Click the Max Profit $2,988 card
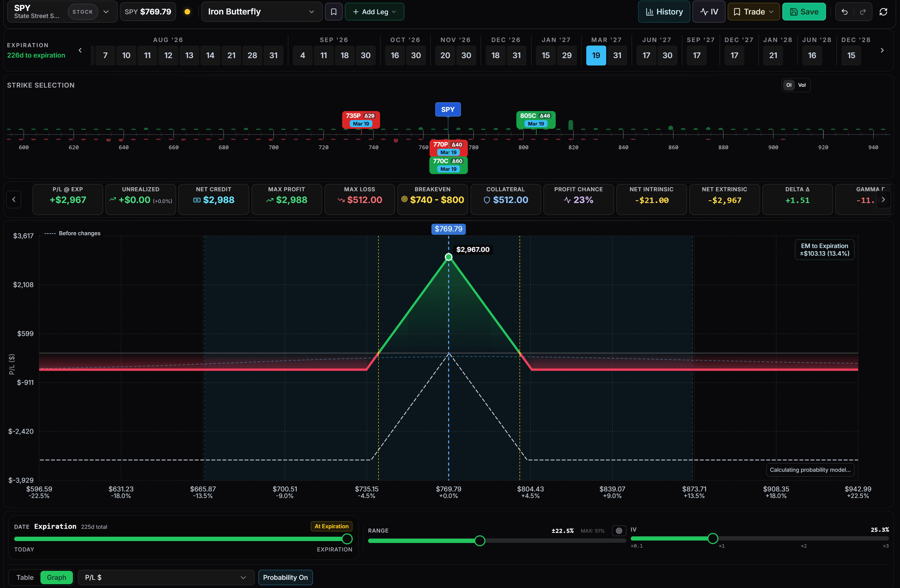Viewport: 900px width, 588px height. click(286, 199)
